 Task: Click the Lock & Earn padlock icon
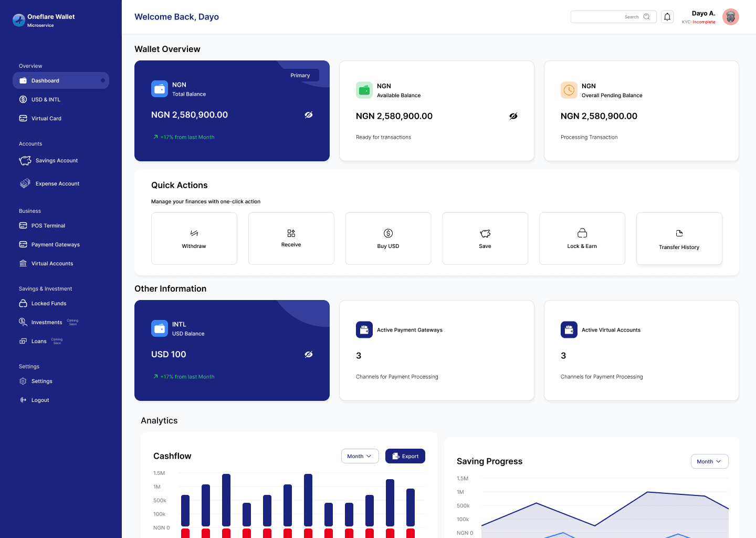click(582, 233)
